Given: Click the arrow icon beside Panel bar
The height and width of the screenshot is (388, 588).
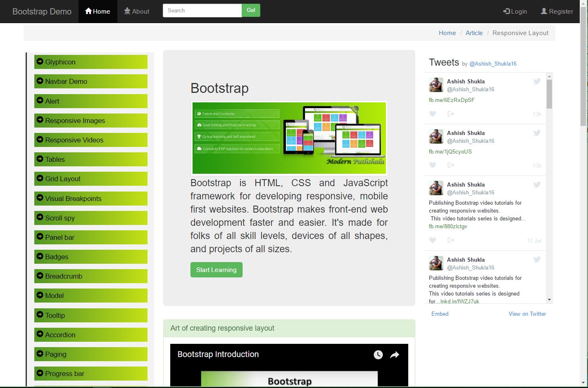Looking at the screenshot, I should [x=40, y=237].
